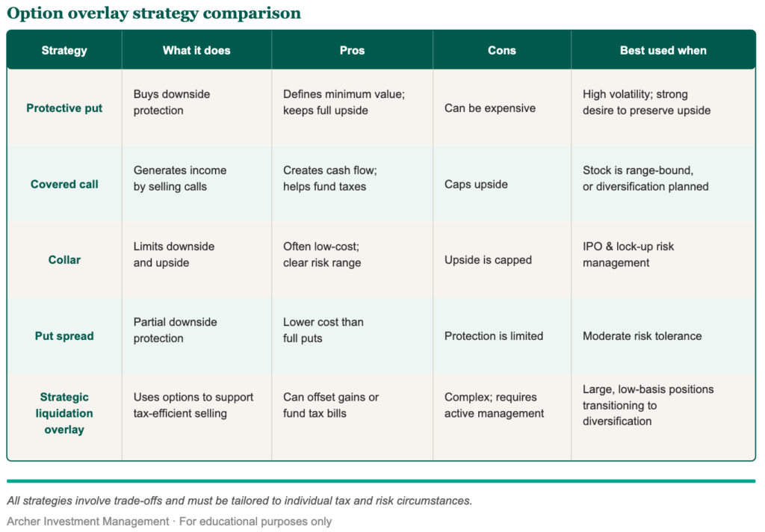Select "Can offset gains or fund tax bills"
The height and width of the screenshot is (532, 765).
coord(331,405)
